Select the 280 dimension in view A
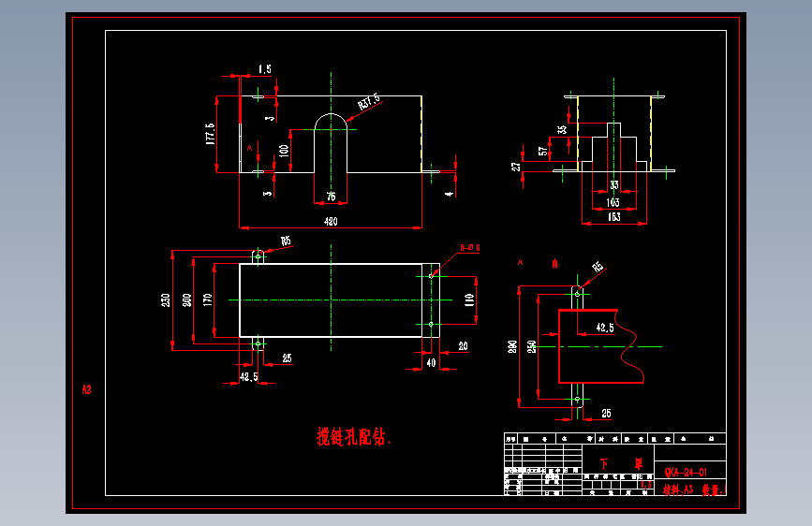 512,347
